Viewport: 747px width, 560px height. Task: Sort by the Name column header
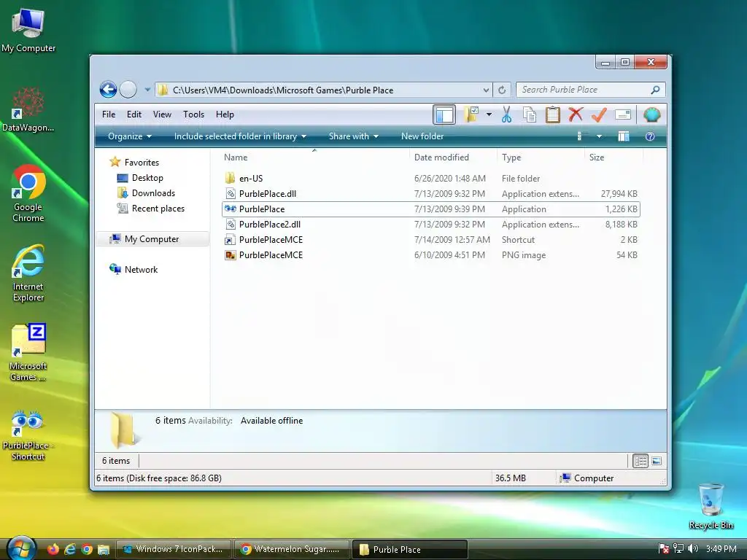pyautogui.click(x=314, y=157)
